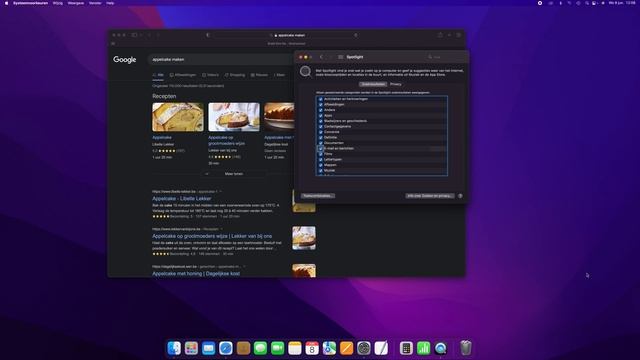Open the Notes app in the Dock
The image size is (640, 360).
click(295, 348)
